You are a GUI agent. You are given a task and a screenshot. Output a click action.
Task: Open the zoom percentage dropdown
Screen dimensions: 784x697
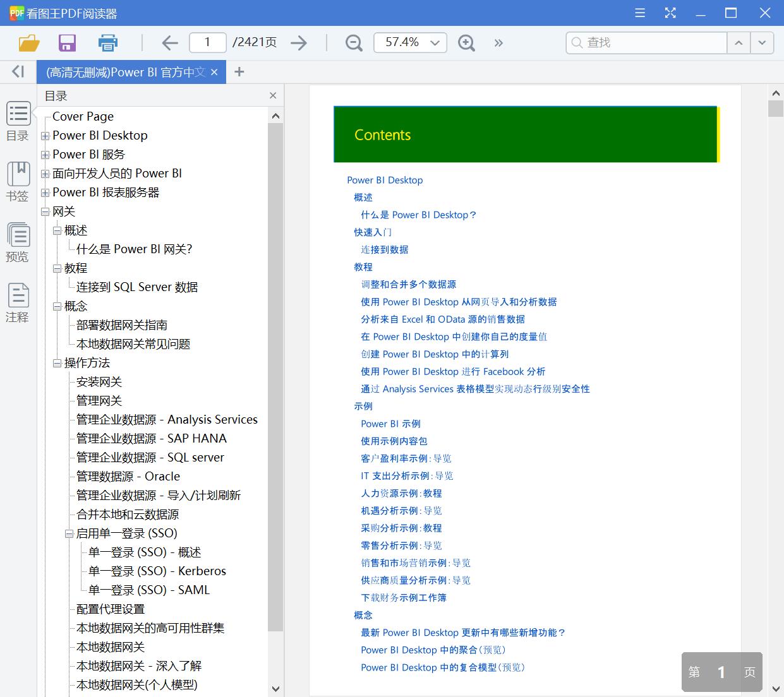435,42
